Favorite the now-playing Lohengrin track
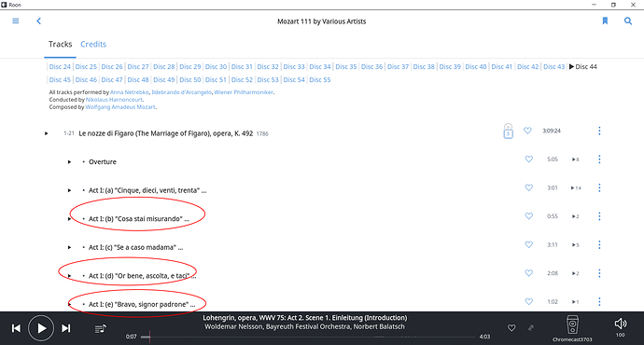The height and width of the screenshot is (345, 644). click(511, 328)
